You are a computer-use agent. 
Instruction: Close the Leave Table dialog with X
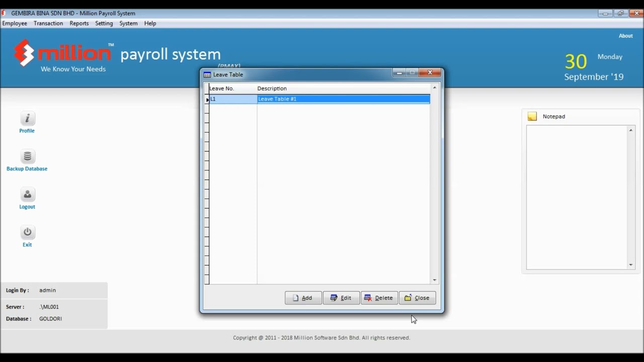tap(430, 73)
